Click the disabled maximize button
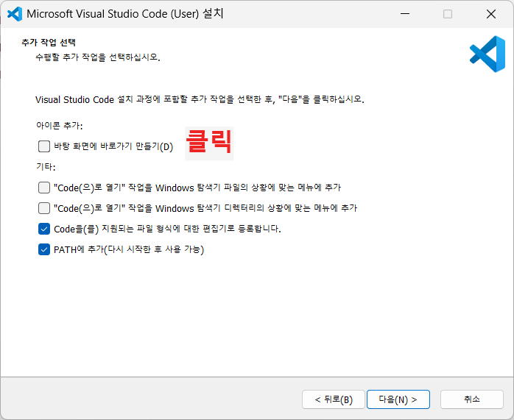The height and width of the screenshot is (420, 514). (x=448, y=14)
